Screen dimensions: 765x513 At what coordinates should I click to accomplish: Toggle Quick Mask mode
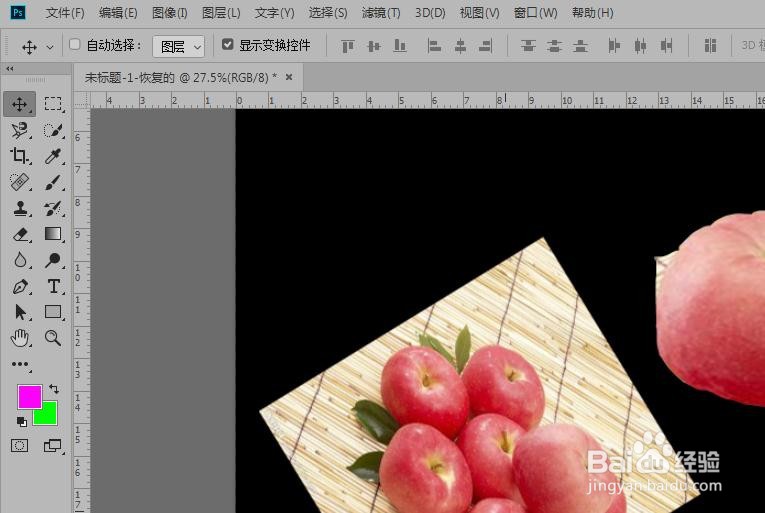20,445
